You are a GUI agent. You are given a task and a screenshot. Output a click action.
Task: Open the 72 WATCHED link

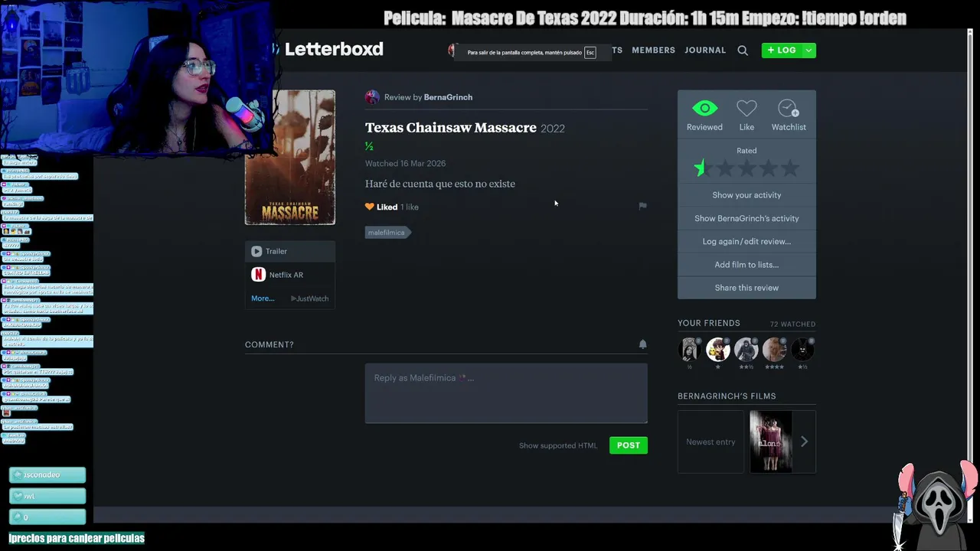pyautogui.click(x=792, y=324)
